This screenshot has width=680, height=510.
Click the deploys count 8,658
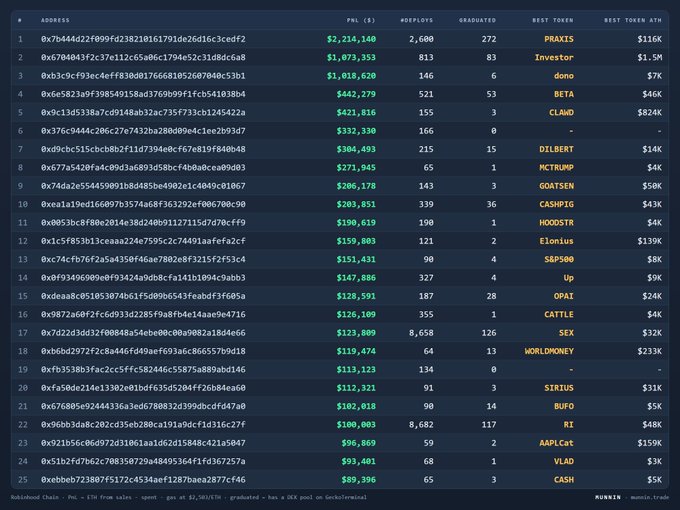(421, 333)
